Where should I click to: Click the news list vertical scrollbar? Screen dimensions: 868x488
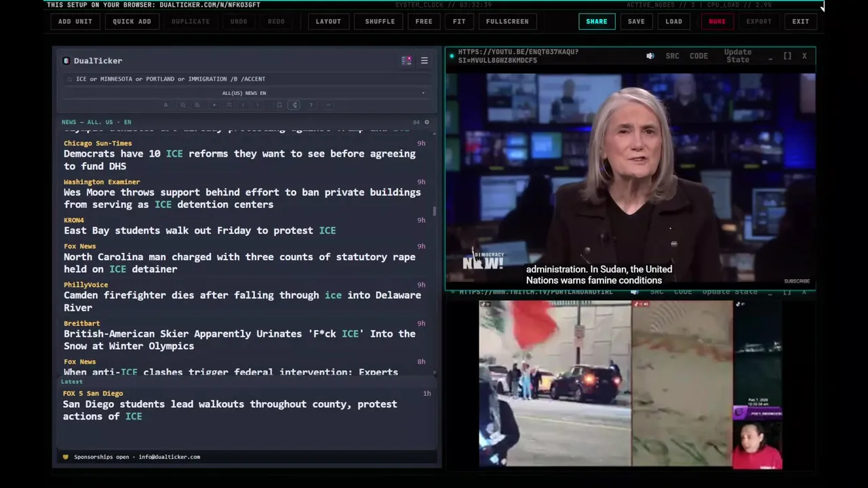pos(434,211)
